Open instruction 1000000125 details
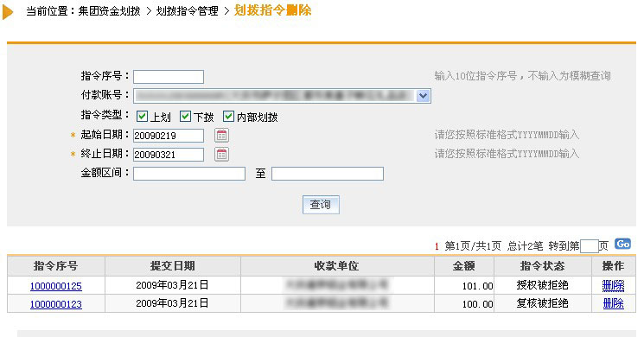Viewport: 644px width, 337px height. [56, 286]
